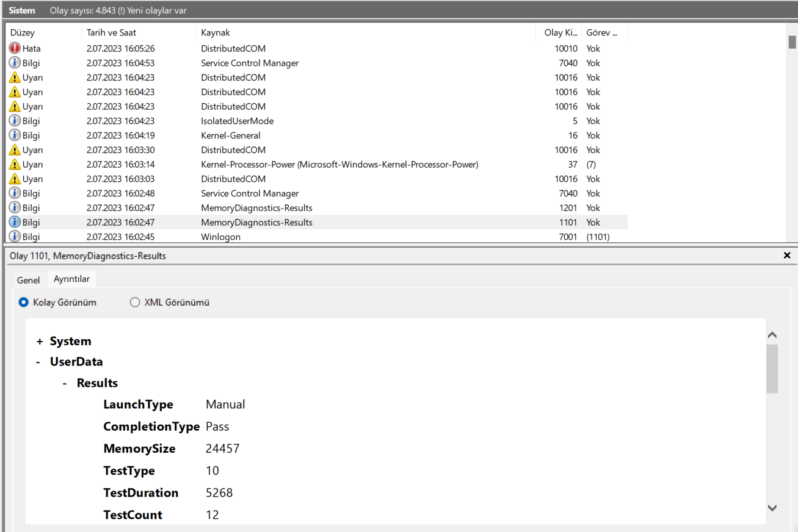This screenshot has width=798, height=532.
Task: Expand the System node
Action: (40, 342)
